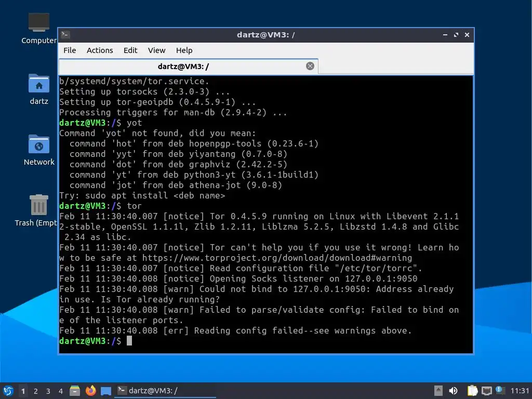The width and height of the screenshot is (532, 399).
Task: Switch to workspace 1
Action: [x=23, y=391]
